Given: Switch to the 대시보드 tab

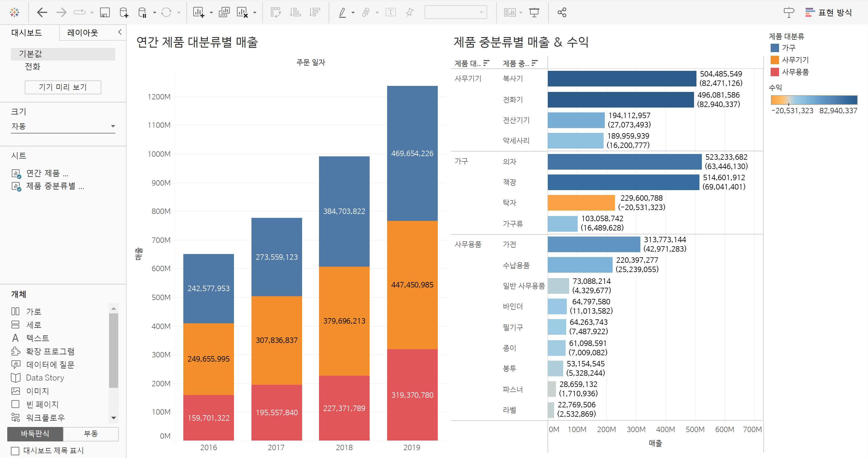Looking at the screenshot, I should (27, 33).
